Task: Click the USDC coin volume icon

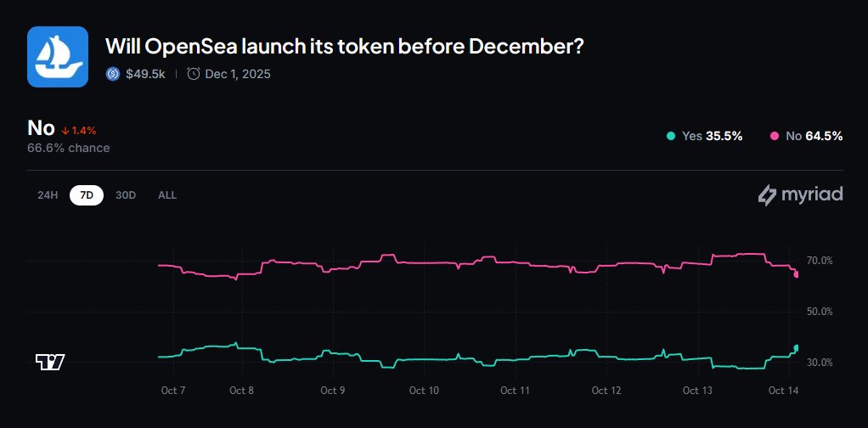Action: coord(113,74)
